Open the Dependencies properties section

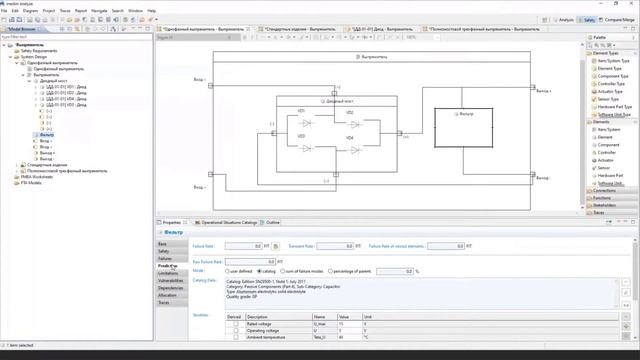171,288
